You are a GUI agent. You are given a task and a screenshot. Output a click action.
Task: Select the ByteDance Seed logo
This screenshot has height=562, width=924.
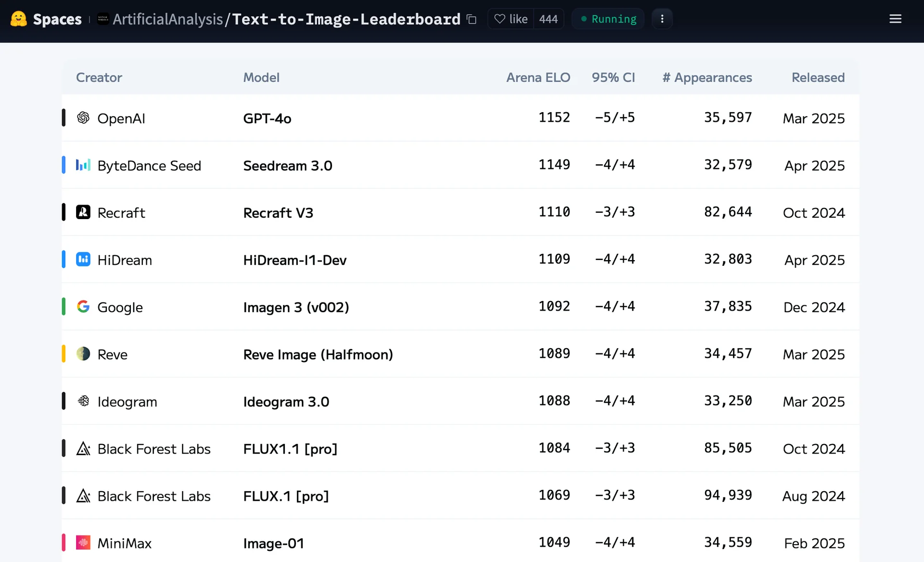pos(83,165)
